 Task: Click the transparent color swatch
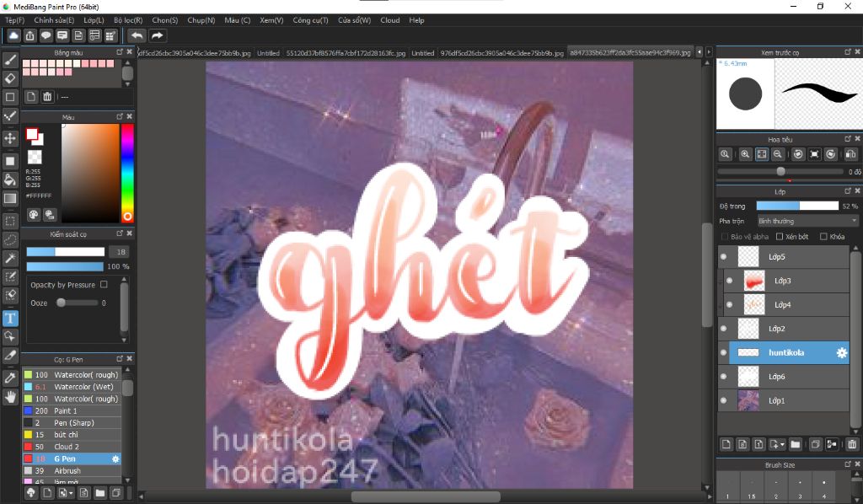[x=35, y=158]
